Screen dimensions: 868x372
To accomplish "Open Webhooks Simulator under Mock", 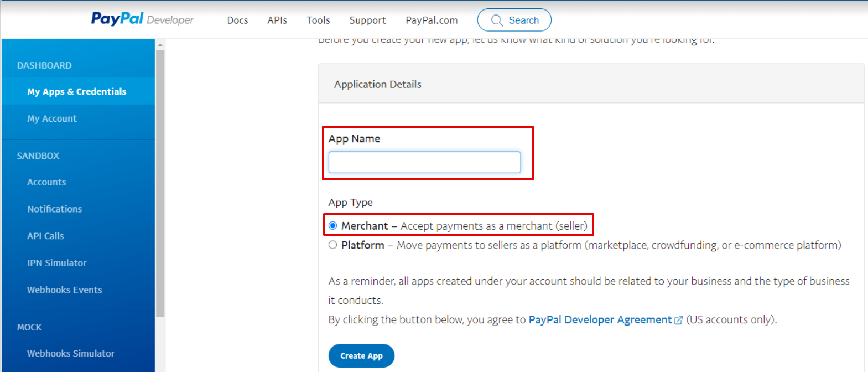I will 71,353.
